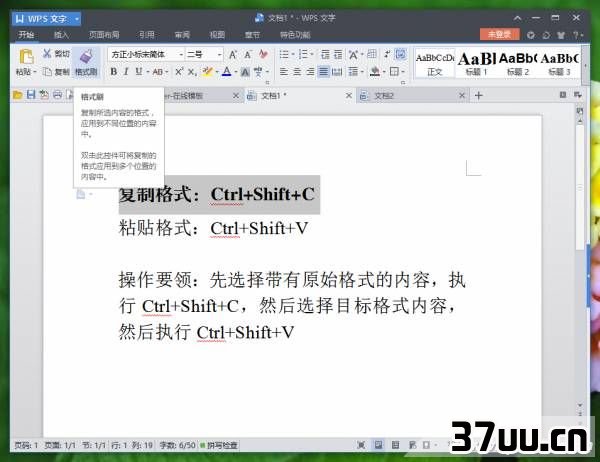Open the font size (二号) dropdown
The height and width of the screenshot is (462, 600).
point(219,55)
